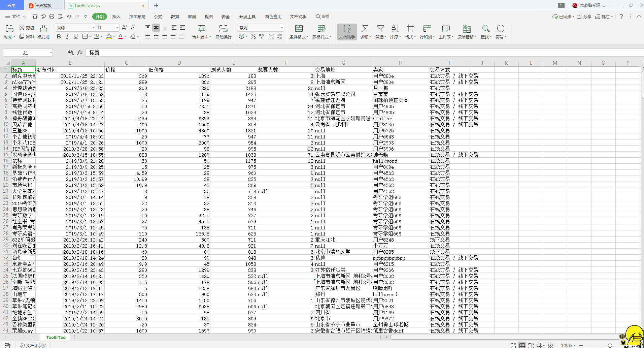644x348 pixels.
Task: Click the zoom magnifier beside formula bar
Action: point(71,53)
